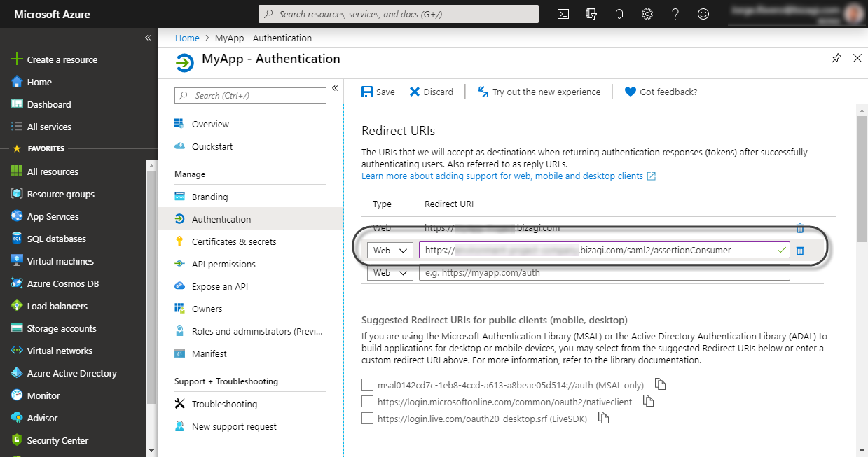Click the Dashboard icon in sidebar

pyautogui.click(x=17, y=104)
